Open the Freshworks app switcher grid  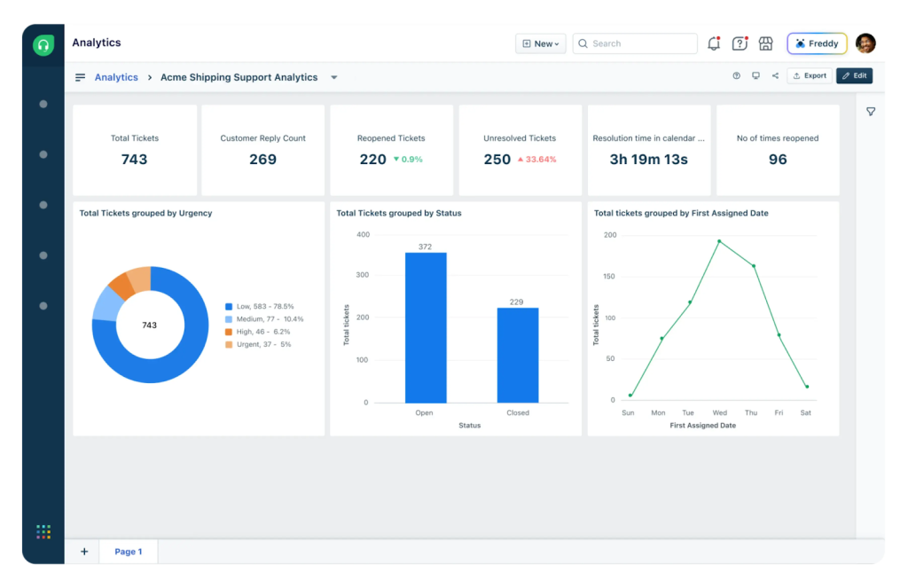click(43, 531)
